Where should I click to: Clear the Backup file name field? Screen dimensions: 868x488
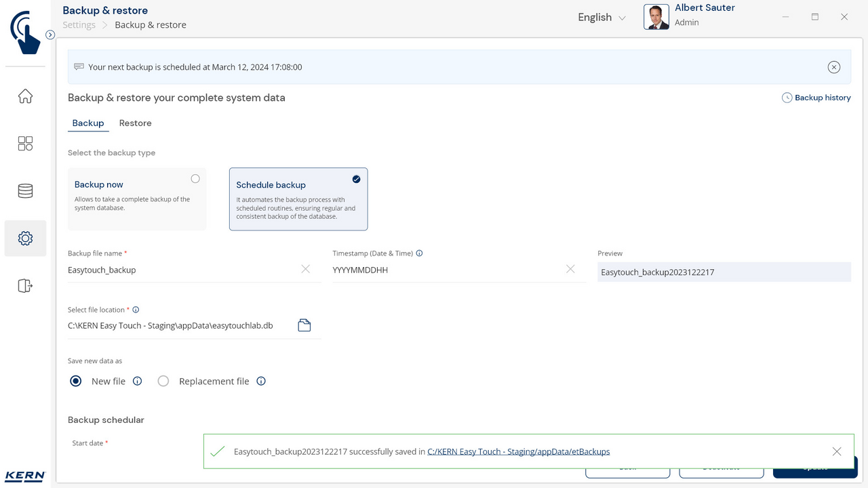pos(305,270)
